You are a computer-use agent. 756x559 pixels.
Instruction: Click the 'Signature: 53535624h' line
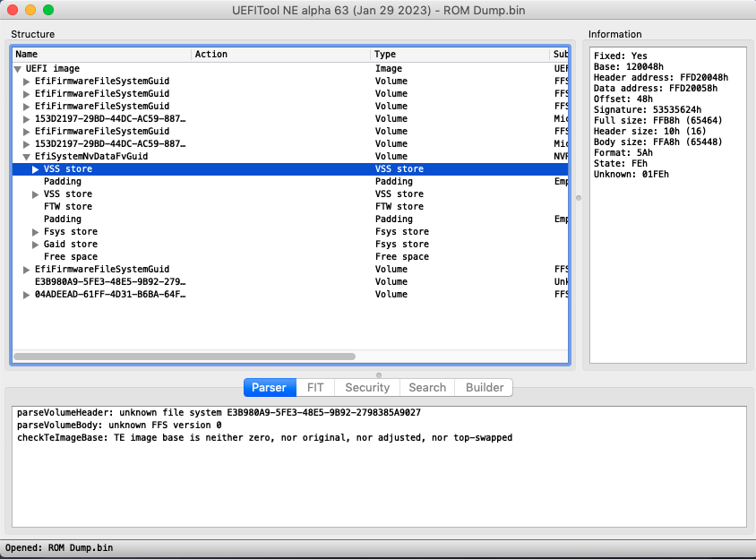coord(648,109)
